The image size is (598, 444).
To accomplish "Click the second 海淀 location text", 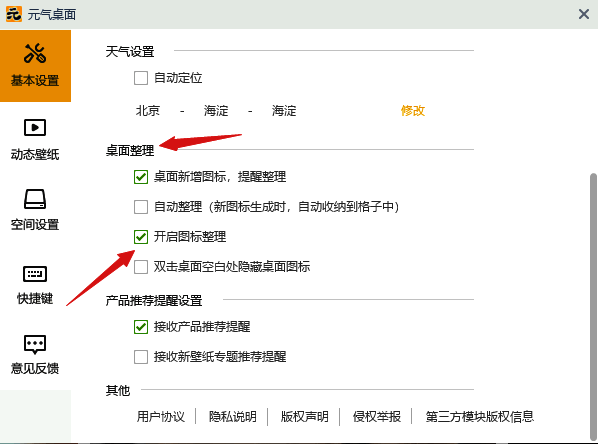I will click(x=284, y=111).
